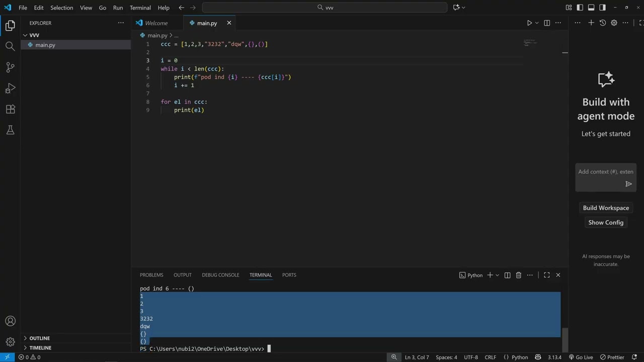The image size is (644, 362).
Task: Open the Explorer view in activity bar
Action: (10, 26)
